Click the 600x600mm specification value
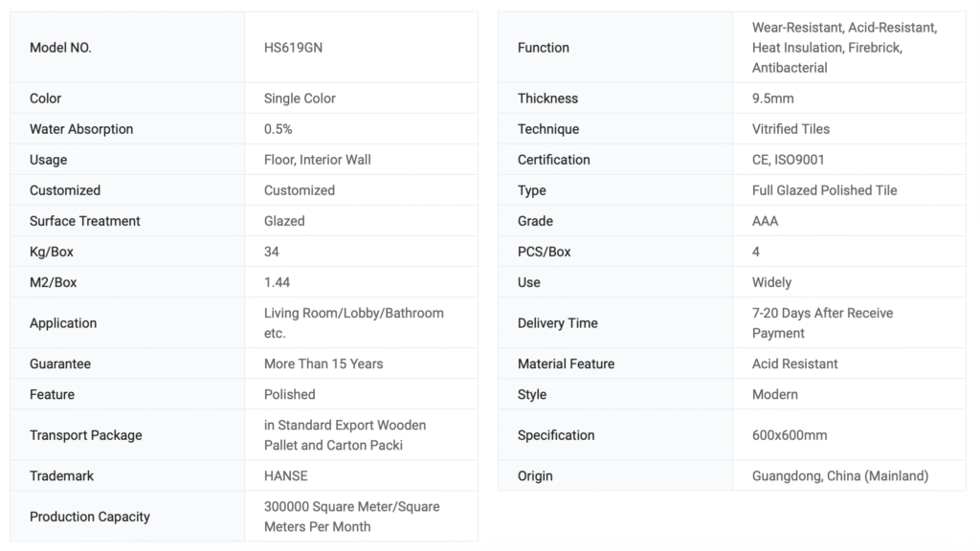 point(790,435)
